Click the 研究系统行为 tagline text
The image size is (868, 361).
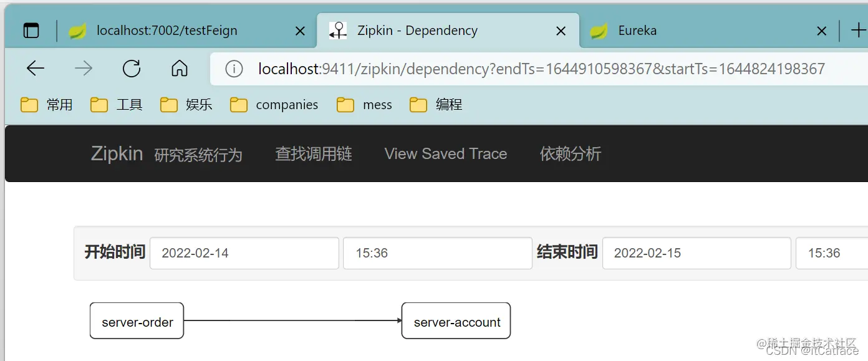pyautogui.click(x=198, y=155)
